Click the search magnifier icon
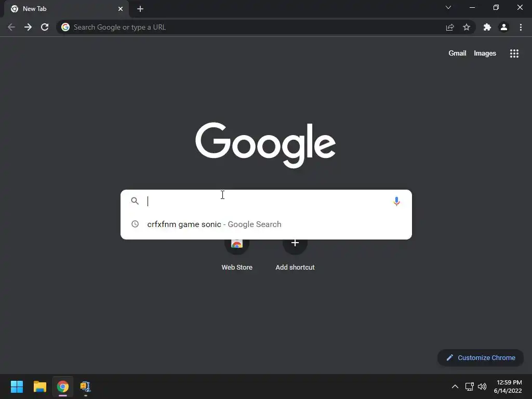 (x=135, y=201)
